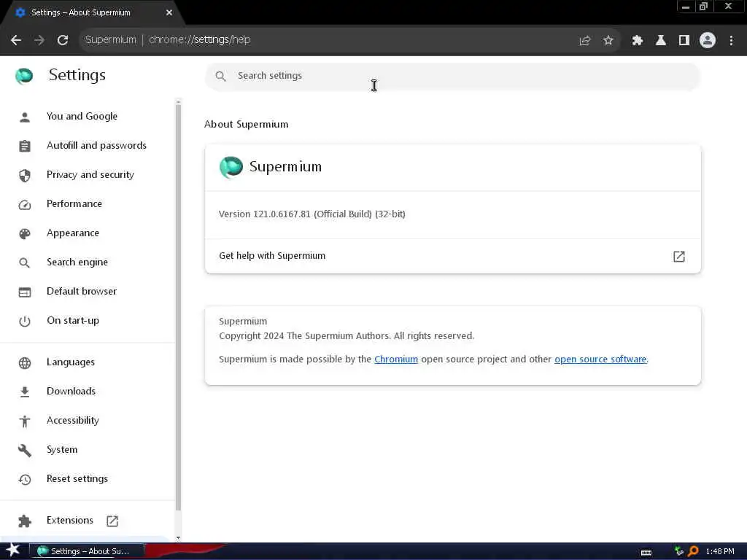This screenshot has height=560, width=747.
Task: Go back using the browser back arrow
Action: tap(16, 40)
